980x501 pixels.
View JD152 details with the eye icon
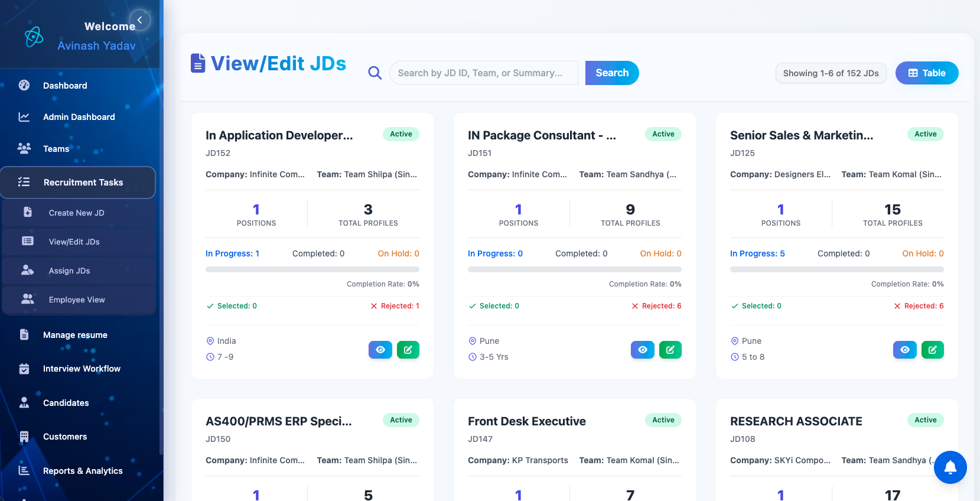380,350
